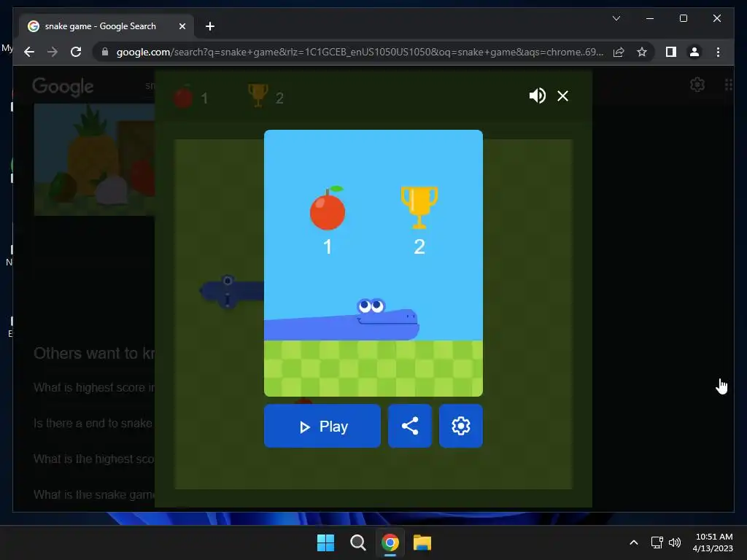Image resolution: width=747 pixels, height=560 pixels.
Task: Maximize the Chrome window
Action: coord(683,18)
